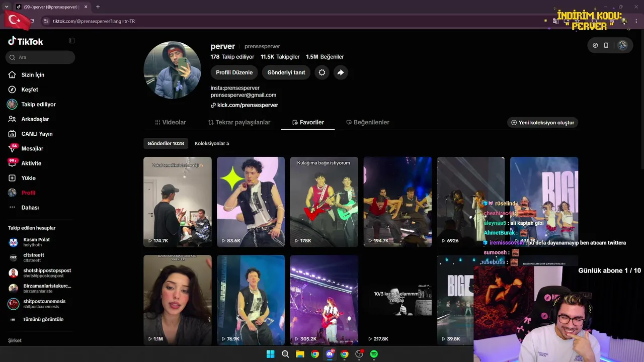Open the video with 1.1M views
Viewport: 644px width, 362px height.
pos(178,300)
